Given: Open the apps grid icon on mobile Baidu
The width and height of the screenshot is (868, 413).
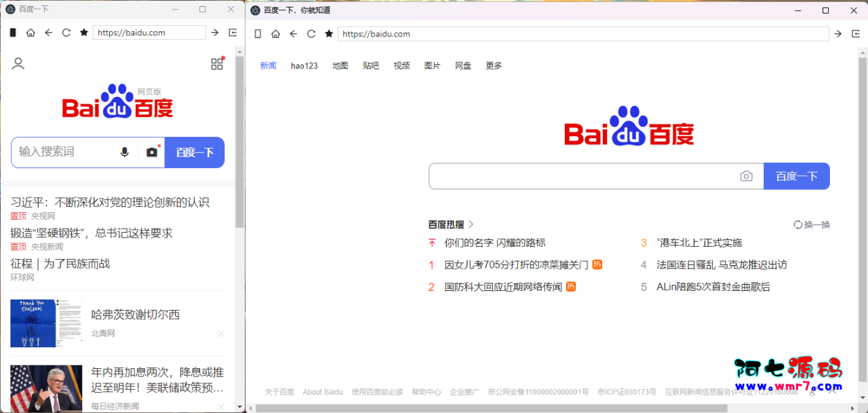Looking at the screenshot, I should (217, 64).
